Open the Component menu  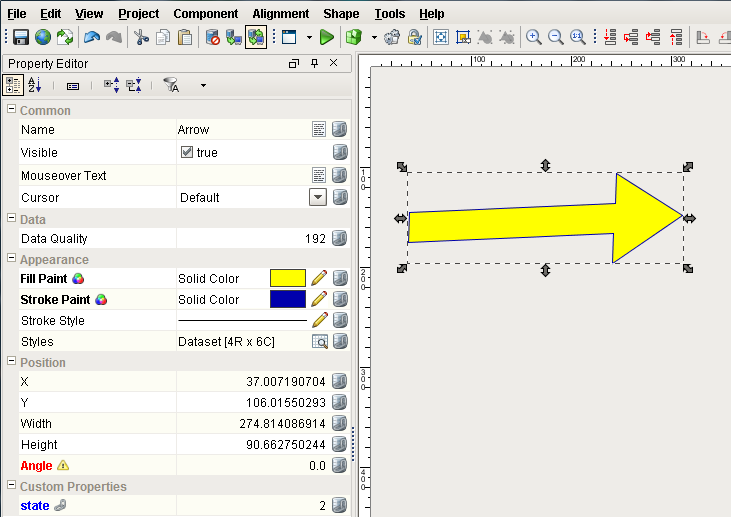[205, 14]
